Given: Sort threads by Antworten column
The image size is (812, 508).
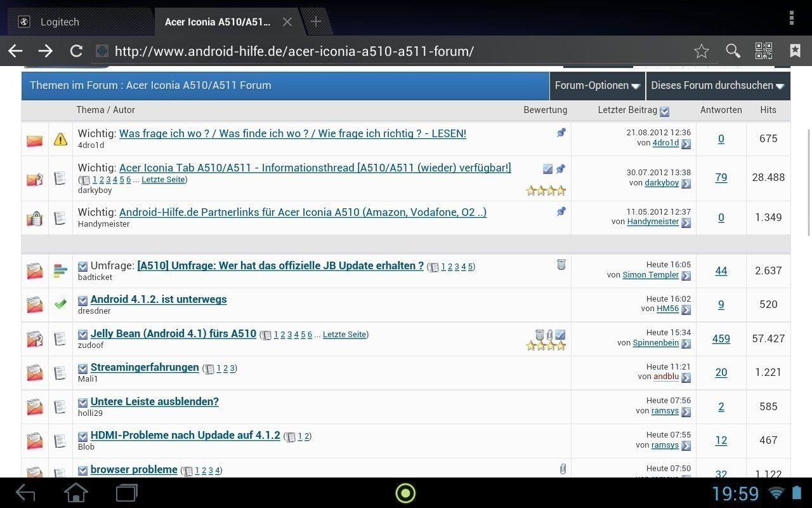Looking at the screenshot, I should coord(721,110).
